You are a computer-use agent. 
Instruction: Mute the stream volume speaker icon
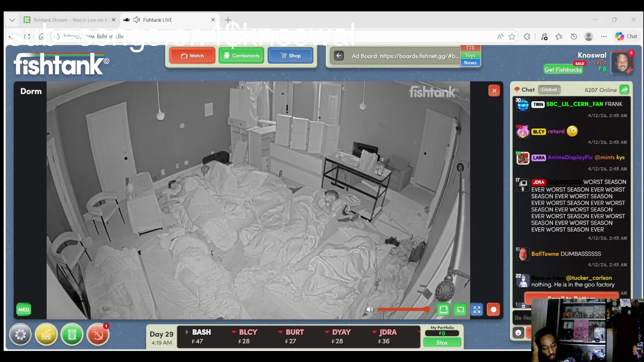[x=370, y=310]
